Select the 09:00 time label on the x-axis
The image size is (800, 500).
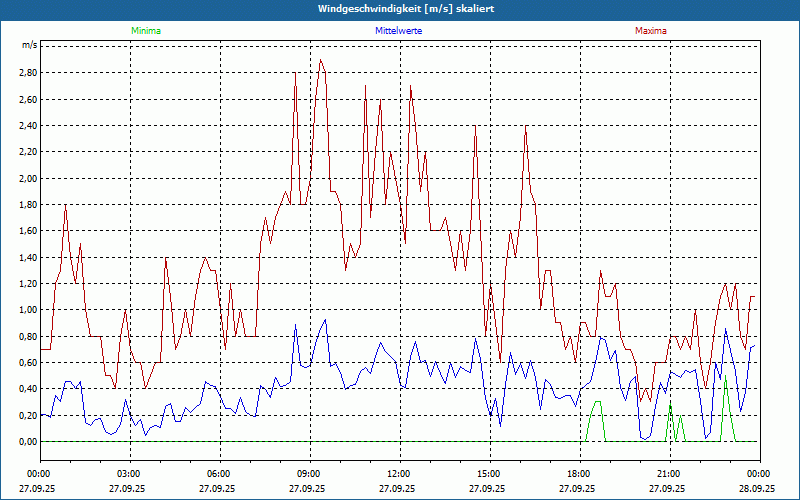click(308, 474)
